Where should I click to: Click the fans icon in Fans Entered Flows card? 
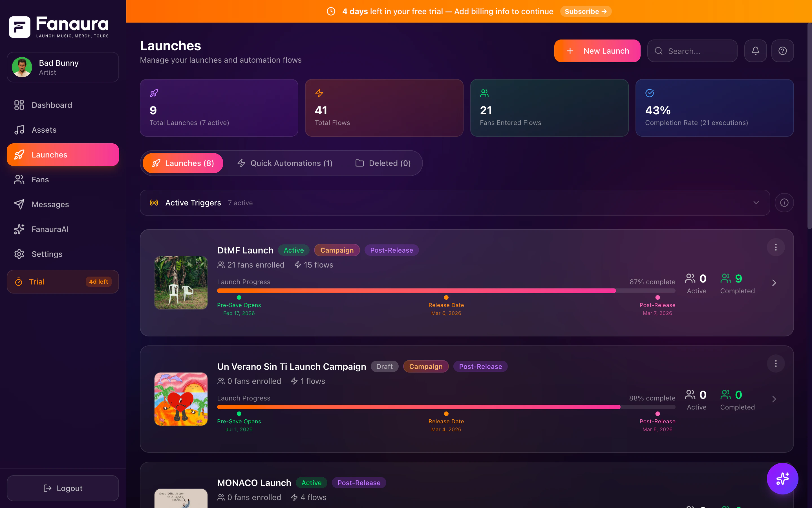click(x=484, y=93)
